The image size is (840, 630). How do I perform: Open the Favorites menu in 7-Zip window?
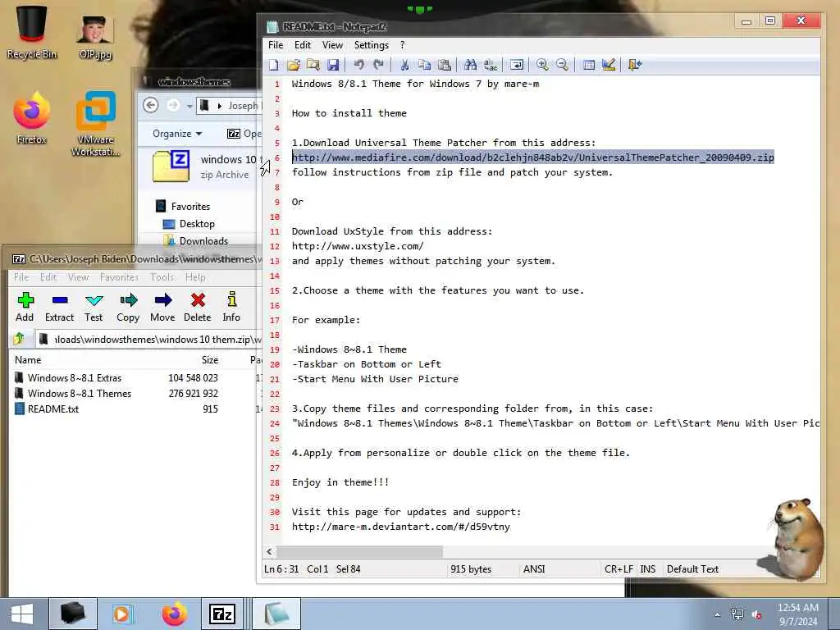point(119,277)
